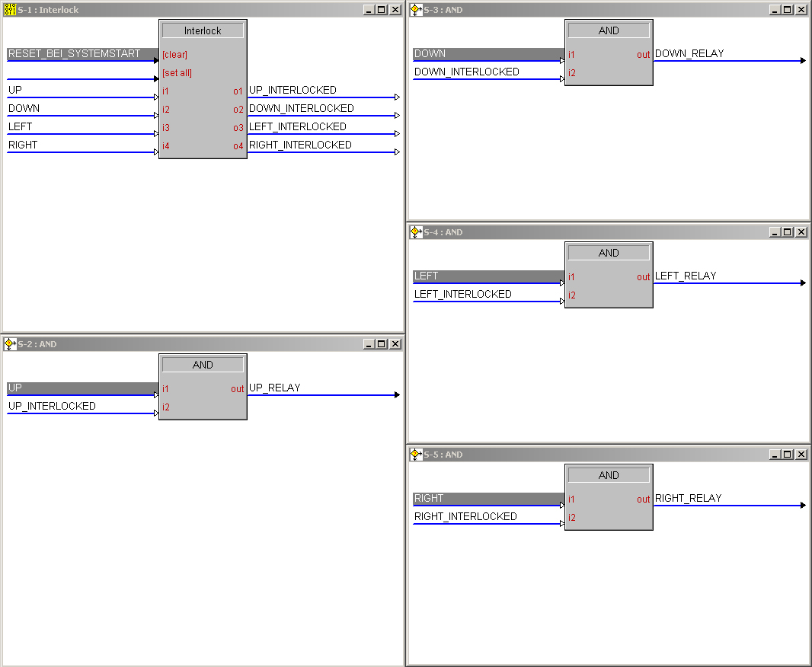The image size is (812, 667).
Task: Click the 5-4 AND window title icon
Action: pos(416,232)
